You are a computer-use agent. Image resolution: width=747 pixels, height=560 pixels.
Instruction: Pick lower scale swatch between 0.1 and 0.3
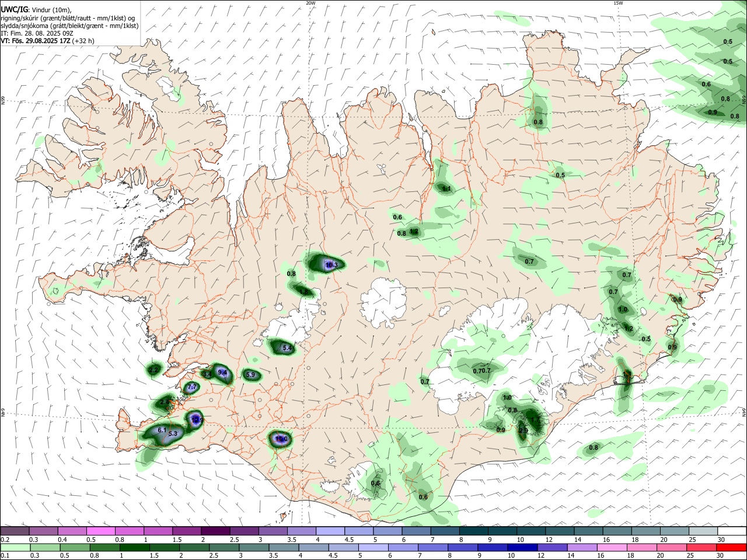click(15, 547)
